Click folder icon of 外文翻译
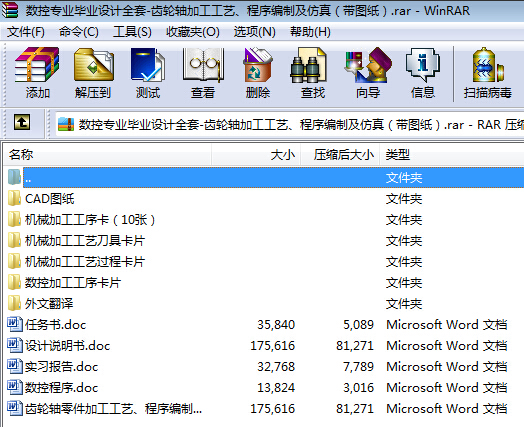The width and height of the screenshot is (524, 427). click(14, 303)
